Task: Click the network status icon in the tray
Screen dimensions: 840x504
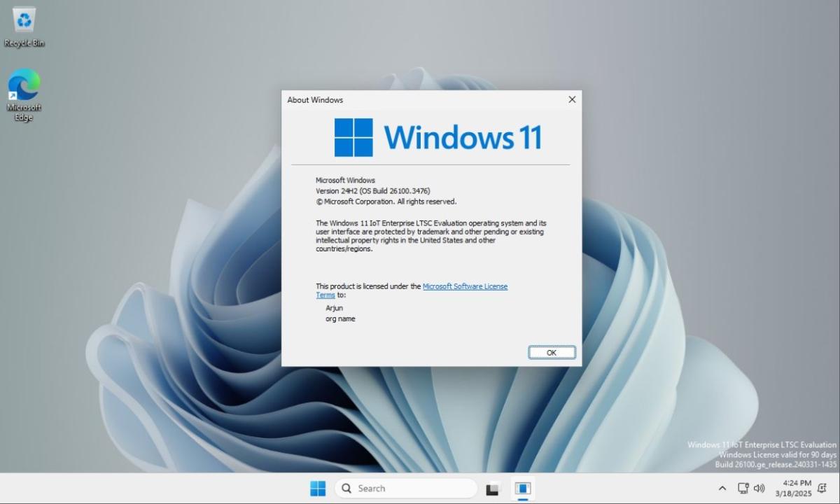Action: click(x=743, y=488)
